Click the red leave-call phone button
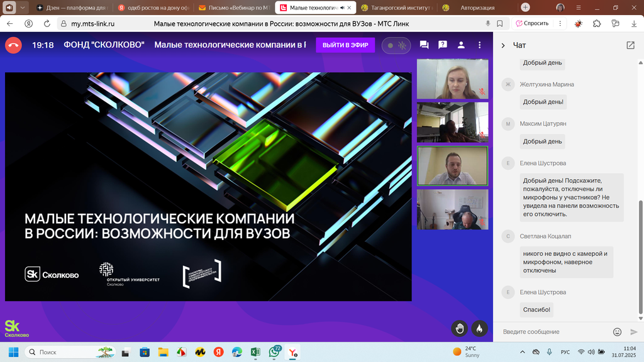644x362 pixels. point(13,45)
